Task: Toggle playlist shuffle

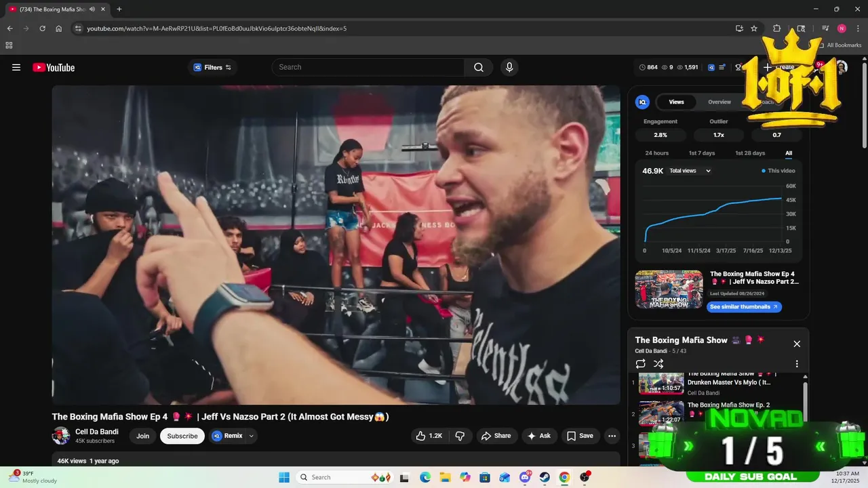Action: [x=658, y=364]
